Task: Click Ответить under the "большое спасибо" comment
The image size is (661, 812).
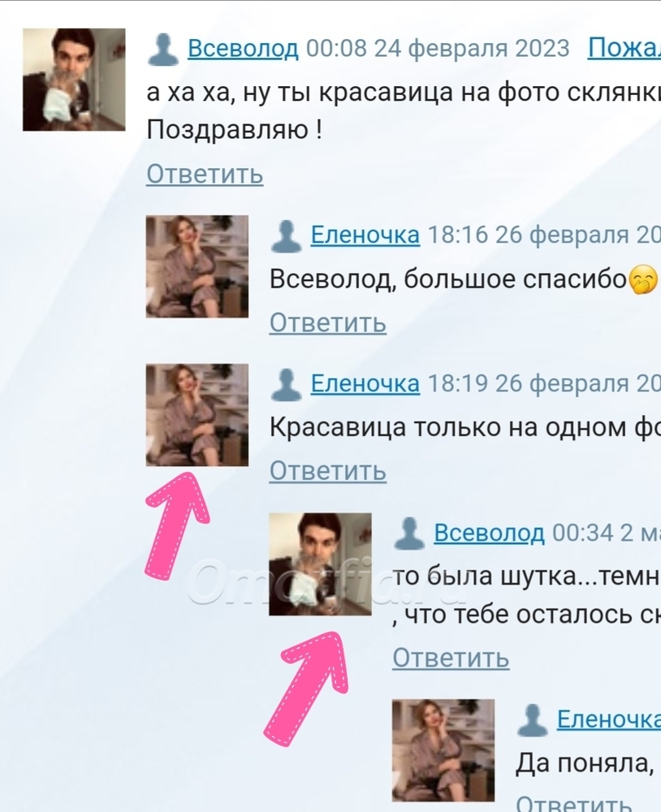Action: click(328, 323)
